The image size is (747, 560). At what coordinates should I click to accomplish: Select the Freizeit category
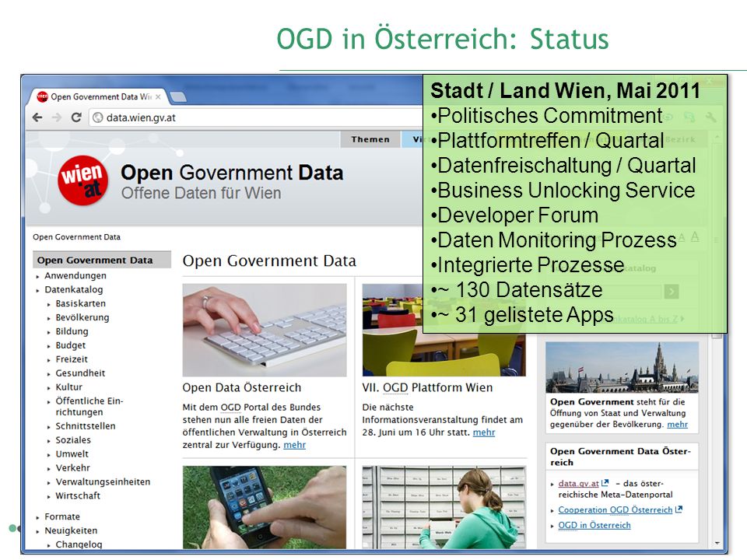point(72,359)
